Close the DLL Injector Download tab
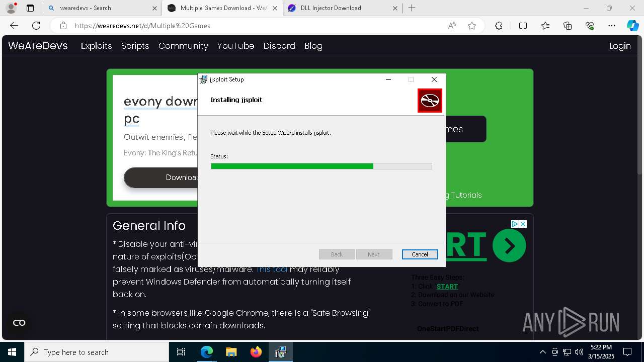 coord(395,8)
